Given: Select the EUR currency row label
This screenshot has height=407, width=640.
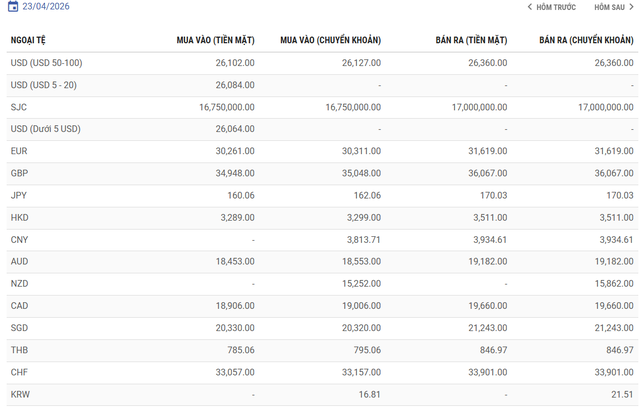Looking at the screenshot, I should [19, 150].
